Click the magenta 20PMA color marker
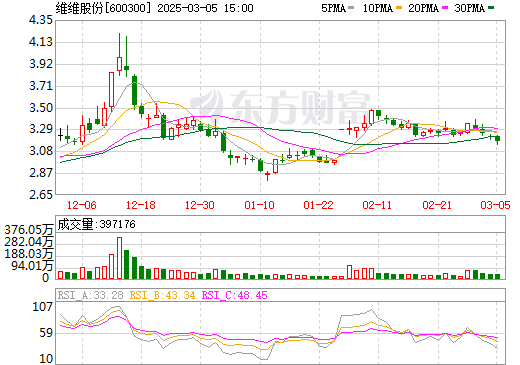The image size is (520, 365). 444,8
